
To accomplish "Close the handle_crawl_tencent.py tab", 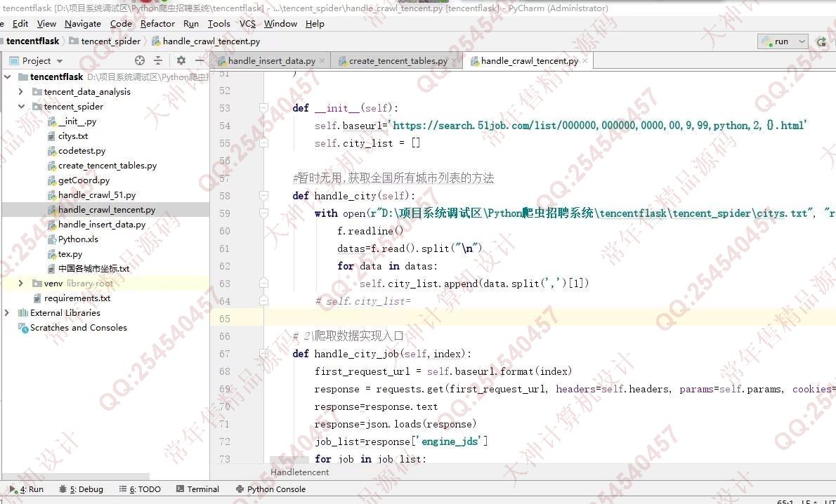I will (x=585, y=61).
